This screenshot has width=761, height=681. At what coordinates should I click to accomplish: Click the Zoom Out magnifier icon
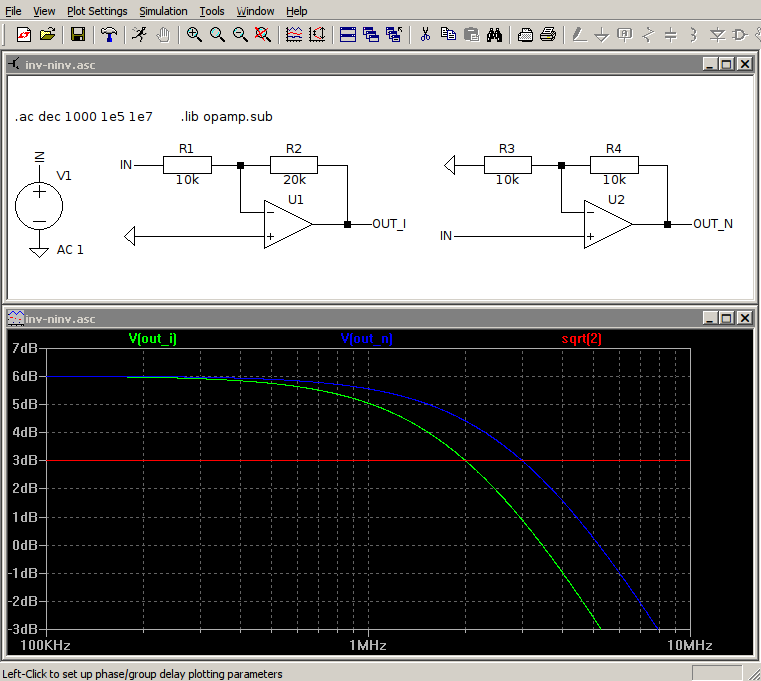click(x=240, y=34)
